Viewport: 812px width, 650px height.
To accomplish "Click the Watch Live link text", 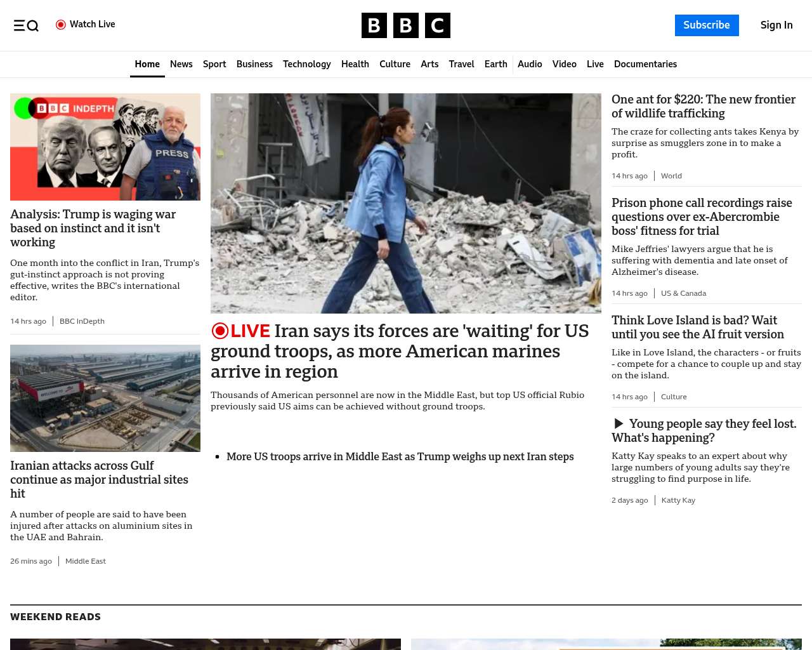I will click(x=93, y=24).
